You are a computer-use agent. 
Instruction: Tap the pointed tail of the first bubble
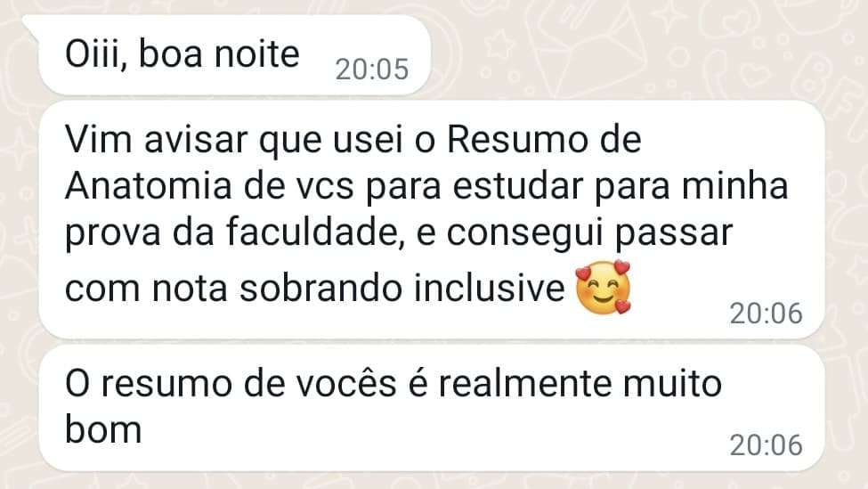[x=32, y=26]
